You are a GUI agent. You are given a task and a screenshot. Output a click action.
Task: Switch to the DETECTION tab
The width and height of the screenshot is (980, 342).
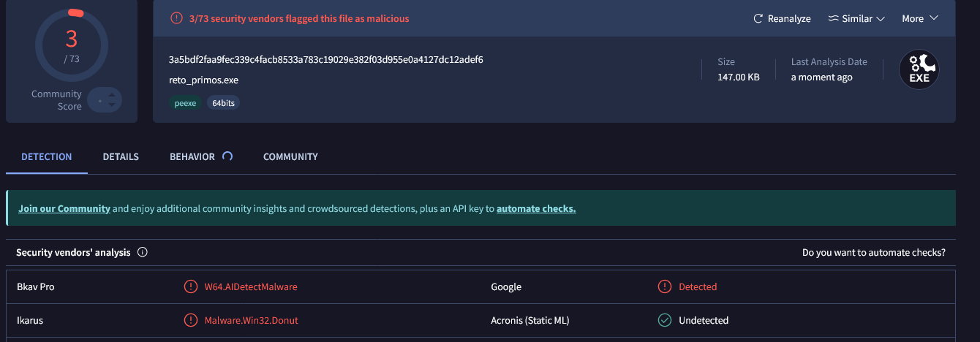click(47, 156)
